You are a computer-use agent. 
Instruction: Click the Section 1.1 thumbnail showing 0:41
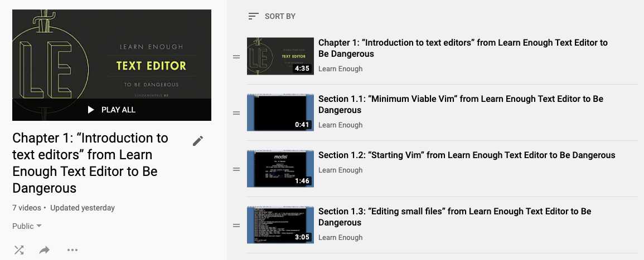tap(280, 112)
